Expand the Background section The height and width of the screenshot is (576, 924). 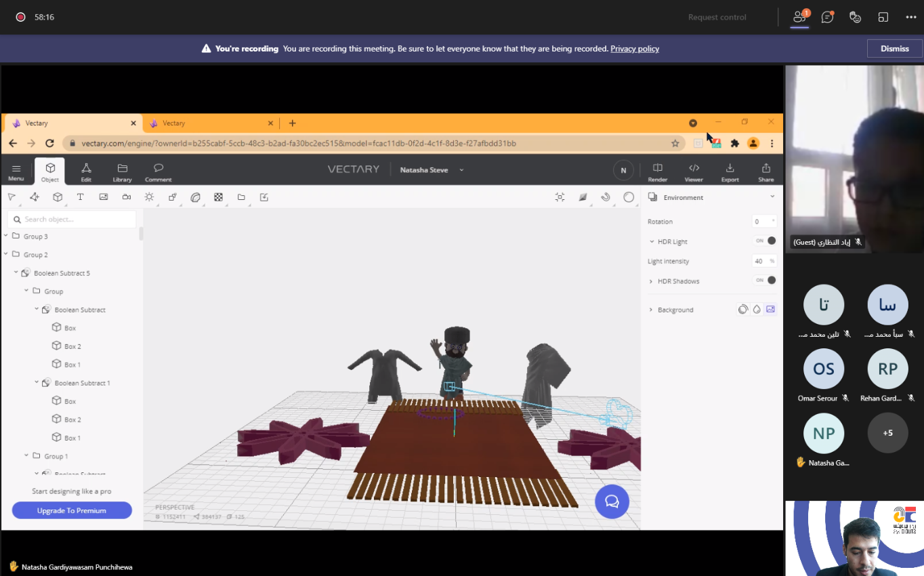pos(652,310)
